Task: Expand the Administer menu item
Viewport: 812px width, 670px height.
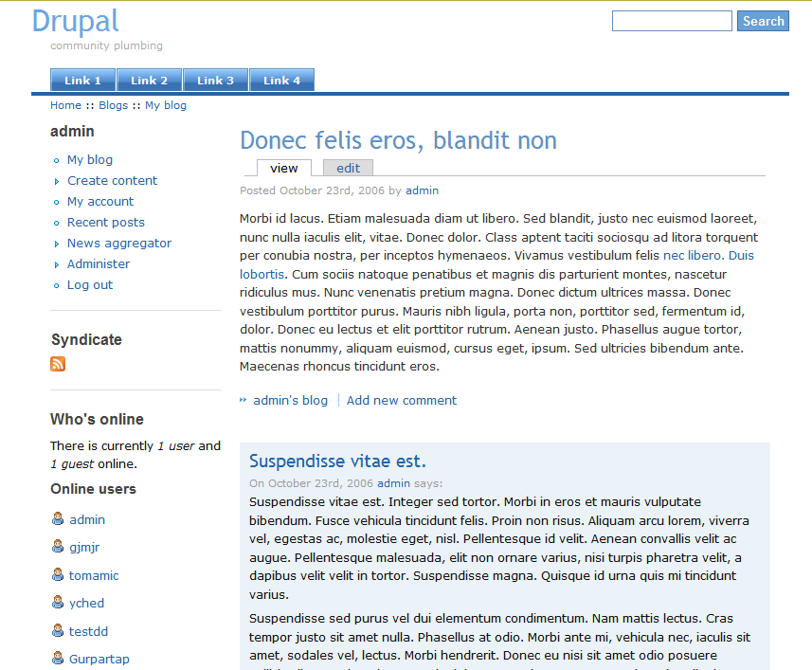Action: point(57,264)
